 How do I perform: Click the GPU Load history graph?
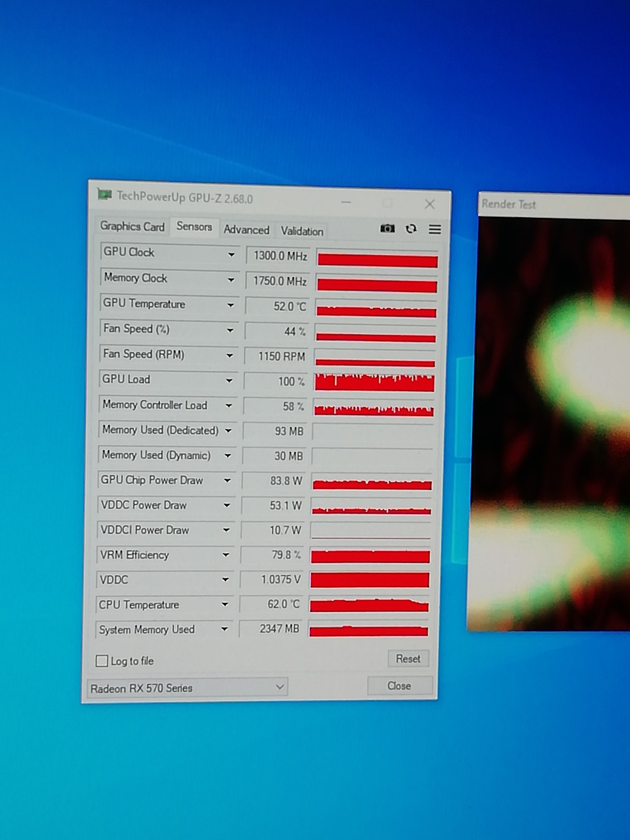point(375,382)
